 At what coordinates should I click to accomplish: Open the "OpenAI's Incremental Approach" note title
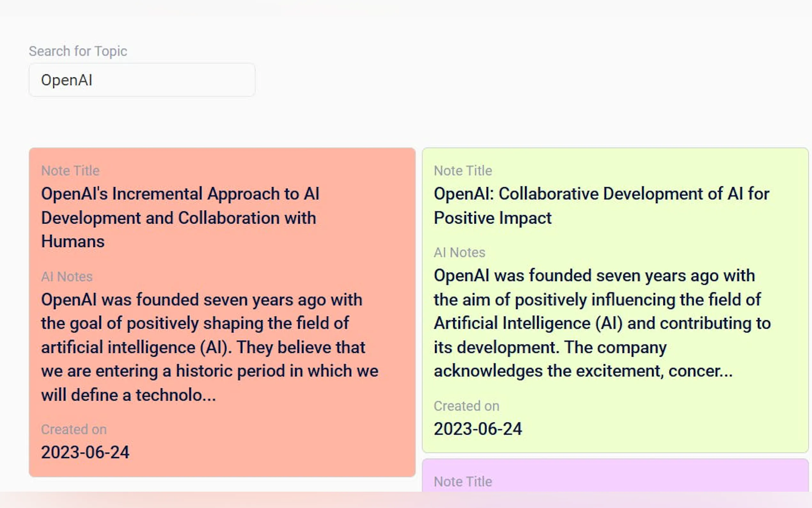point(180,217)
